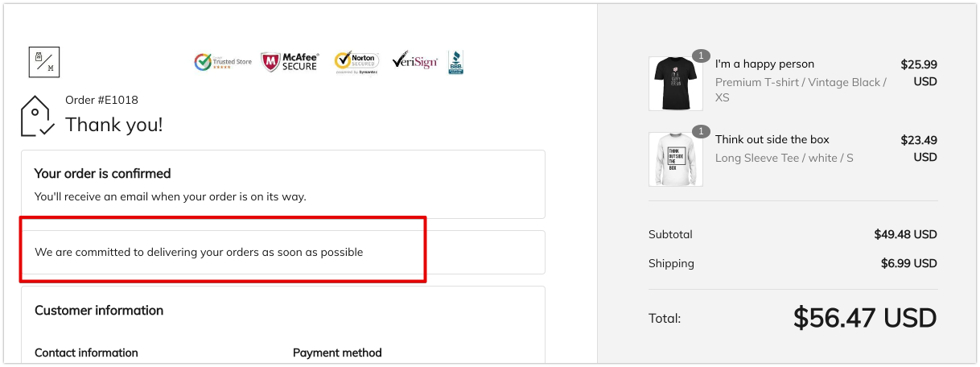Click the VeriSign trust badge
Viewport: 980px width, 367px height.
click(414, 61)
